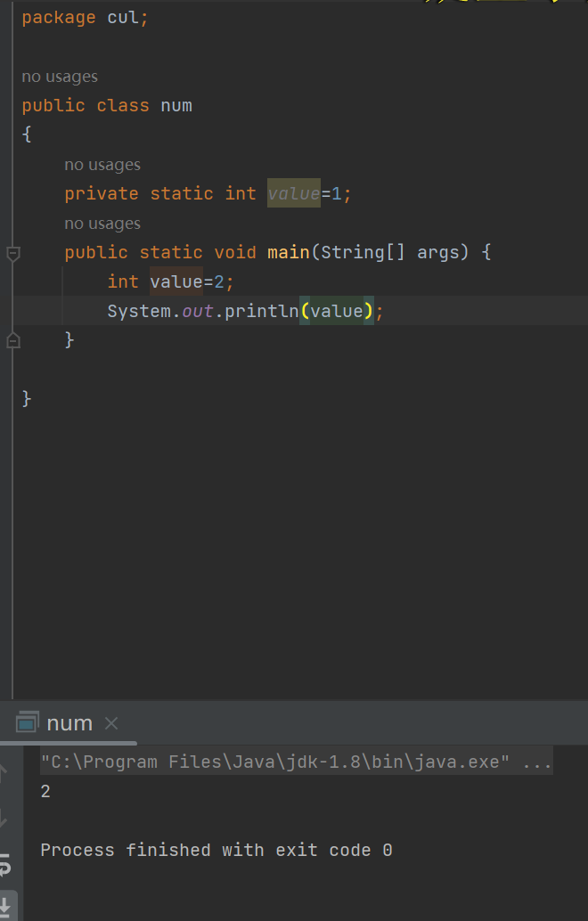Viewport: 588px width, 921px height.
Task: Click the 'args' parameter name
Action: point(438,253)
